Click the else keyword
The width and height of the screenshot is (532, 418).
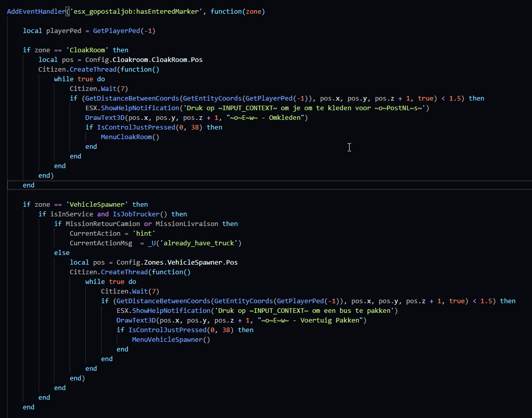(x=61, y=253)
